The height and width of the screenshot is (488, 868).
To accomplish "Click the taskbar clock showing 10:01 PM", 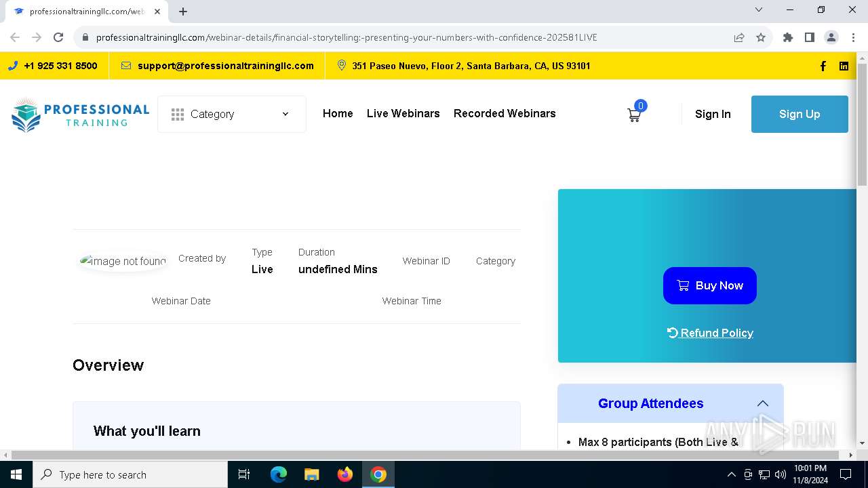I will tap(810, 474).
